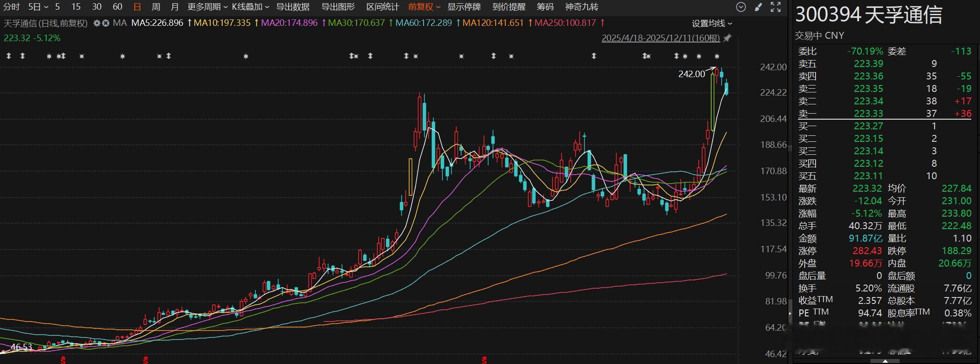Select the 卖三 price 223.35
Viewport: 980px width, 364px height.
(868, 89)
